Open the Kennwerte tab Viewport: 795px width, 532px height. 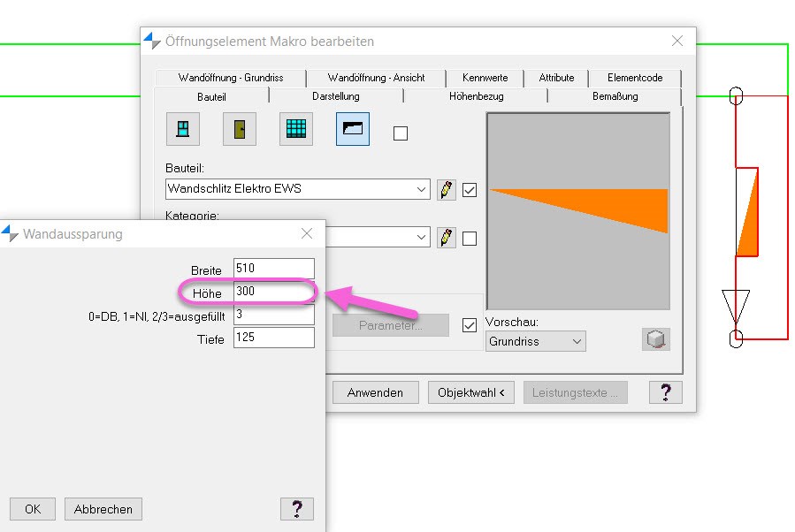(485, 78)
